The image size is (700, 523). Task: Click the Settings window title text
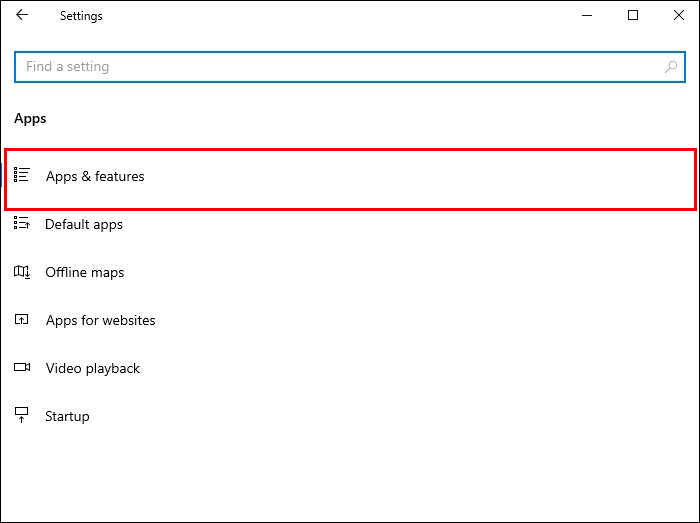[81, 16]
